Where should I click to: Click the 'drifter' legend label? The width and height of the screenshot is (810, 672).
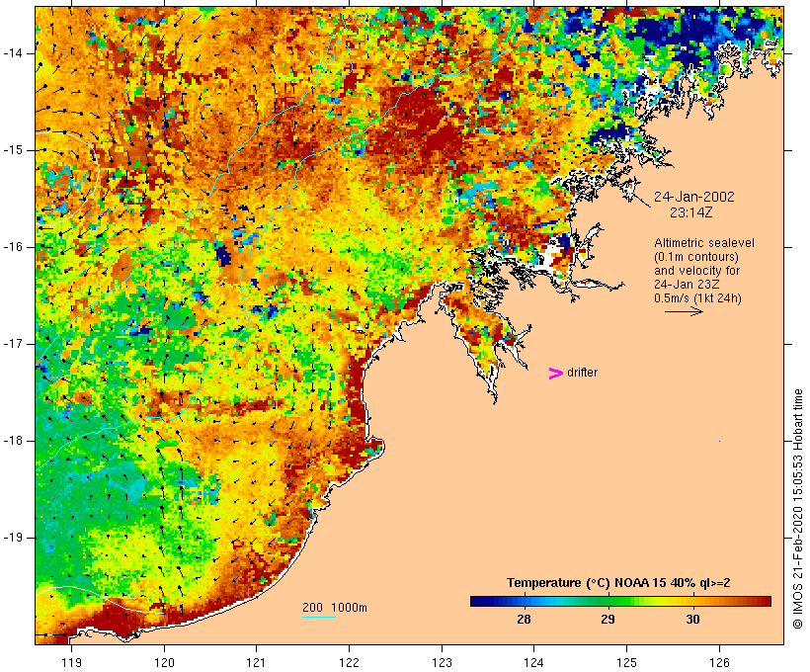point(582,373)
